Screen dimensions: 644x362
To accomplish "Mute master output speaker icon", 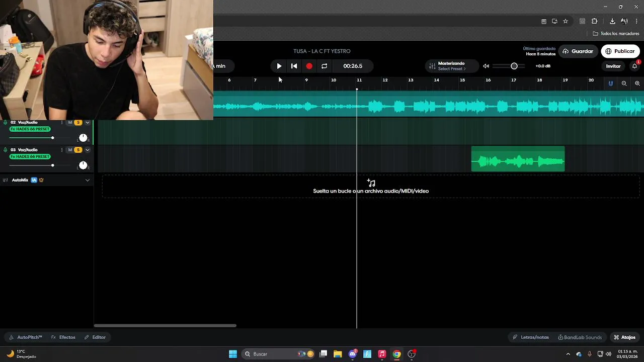I will click(x=486, y=66).
